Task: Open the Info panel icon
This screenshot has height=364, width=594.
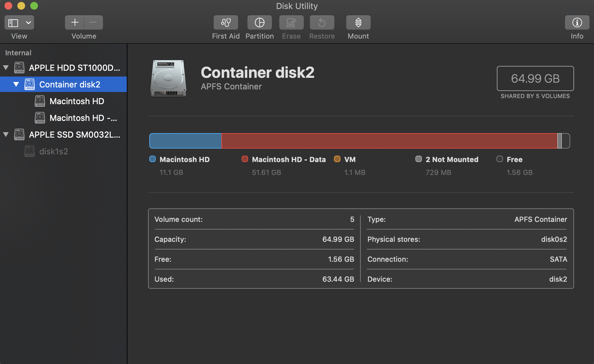Action: click(x=577, y=23)
